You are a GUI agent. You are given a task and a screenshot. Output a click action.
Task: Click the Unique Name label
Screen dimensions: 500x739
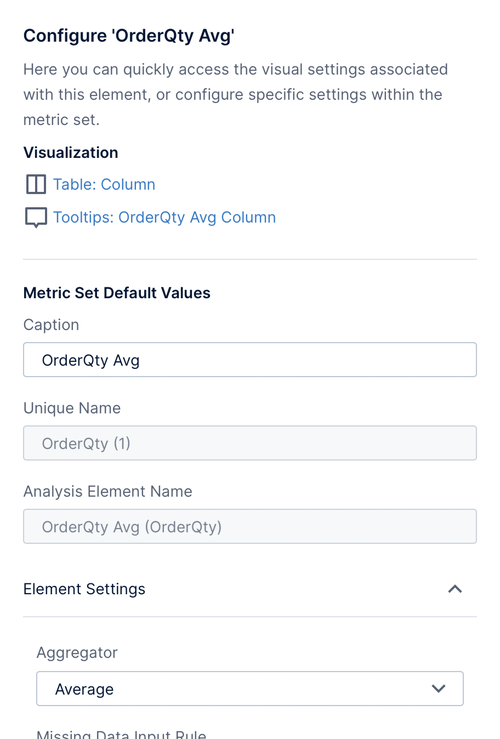pos(72,408)
